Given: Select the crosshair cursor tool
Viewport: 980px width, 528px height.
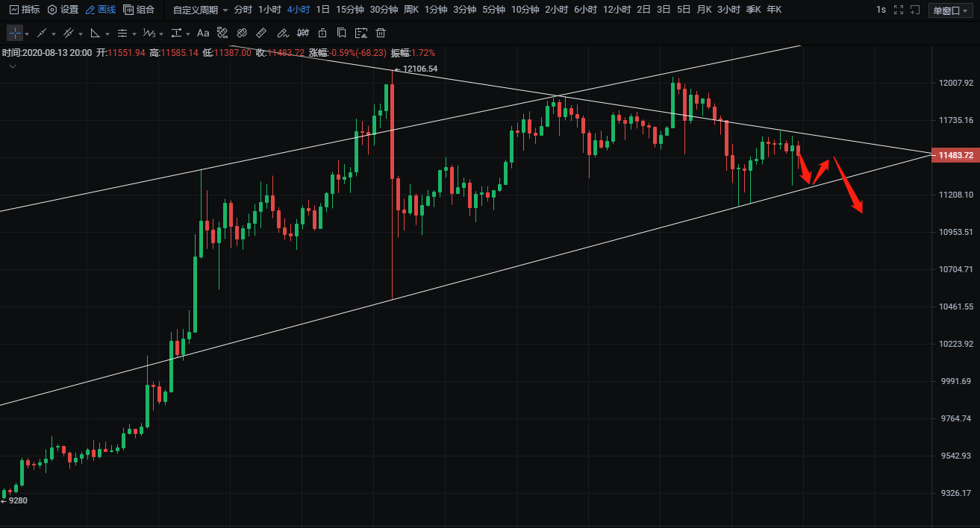Looking at the screenshot, I should tap(15, 34).
